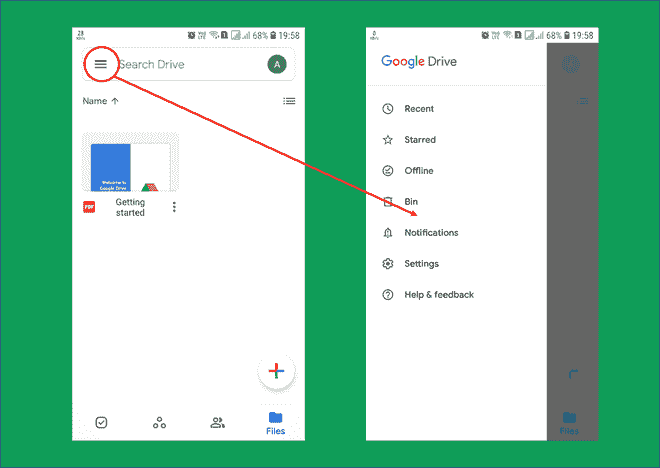
Task: Tap dimmed Files tab behind the drawer
Action: coord(569,423)
